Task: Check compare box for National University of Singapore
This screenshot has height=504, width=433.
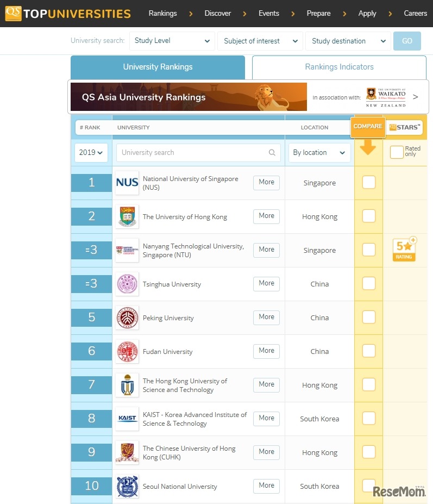Action: coord(369,182)
